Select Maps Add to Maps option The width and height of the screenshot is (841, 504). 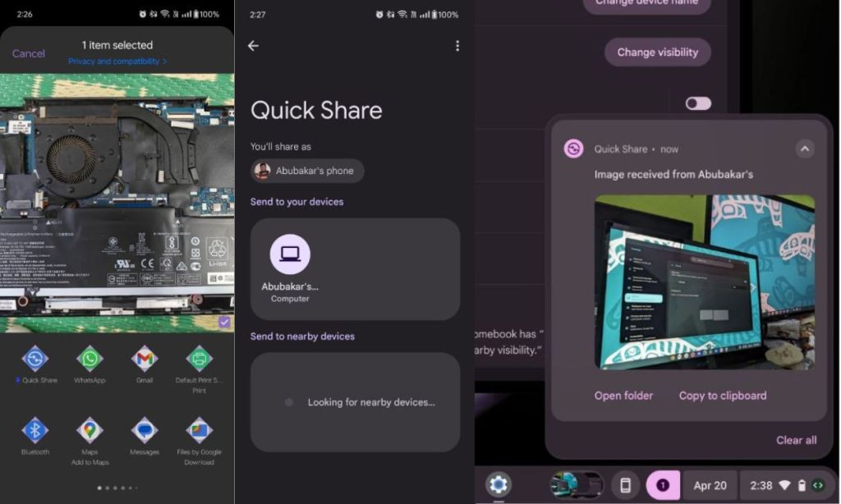click(90, 430)
